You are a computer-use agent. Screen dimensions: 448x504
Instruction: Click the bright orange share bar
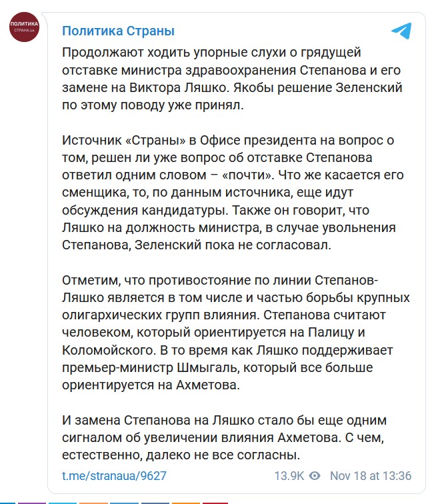pyautogui.click(x=186, y=503)
